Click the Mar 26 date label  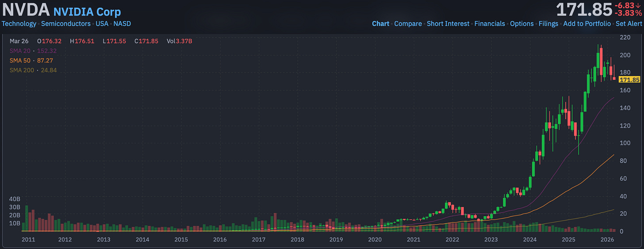point(19,41)
